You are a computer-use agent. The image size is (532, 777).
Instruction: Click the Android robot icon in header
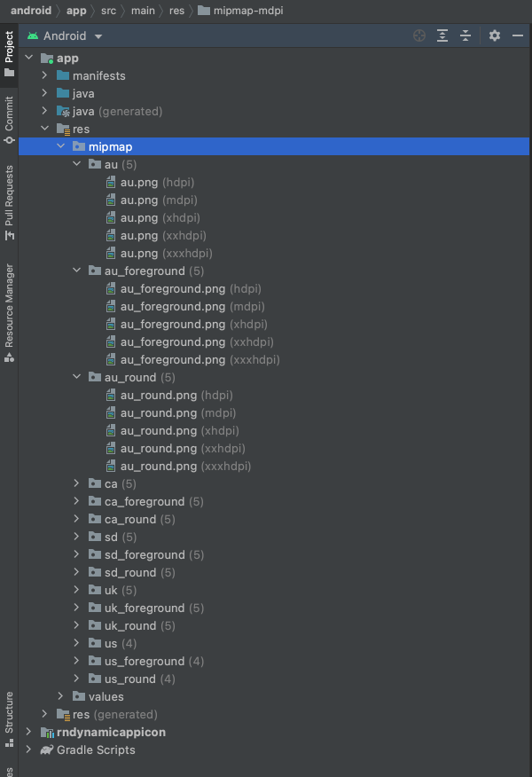(33, 35)
